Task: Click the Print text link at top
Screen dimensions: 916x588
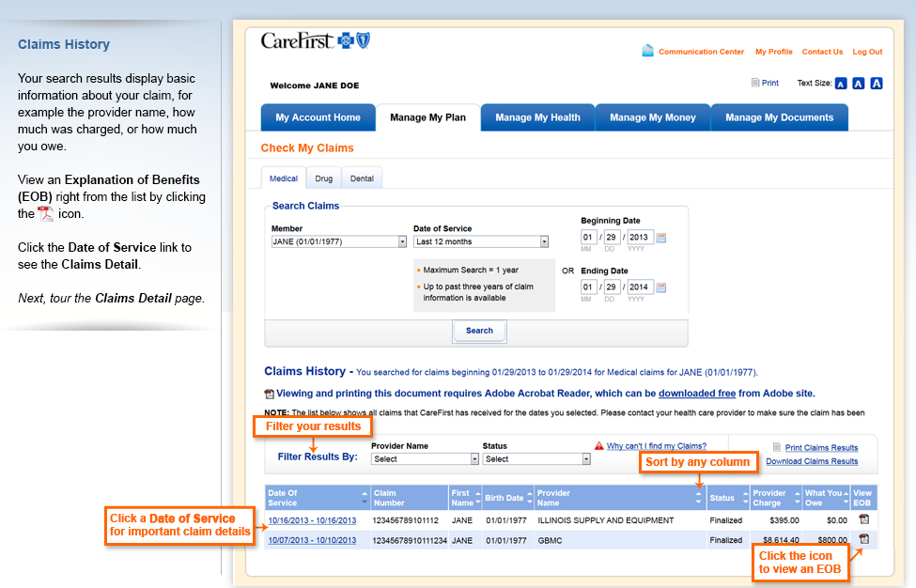Action: click(769, 83)
